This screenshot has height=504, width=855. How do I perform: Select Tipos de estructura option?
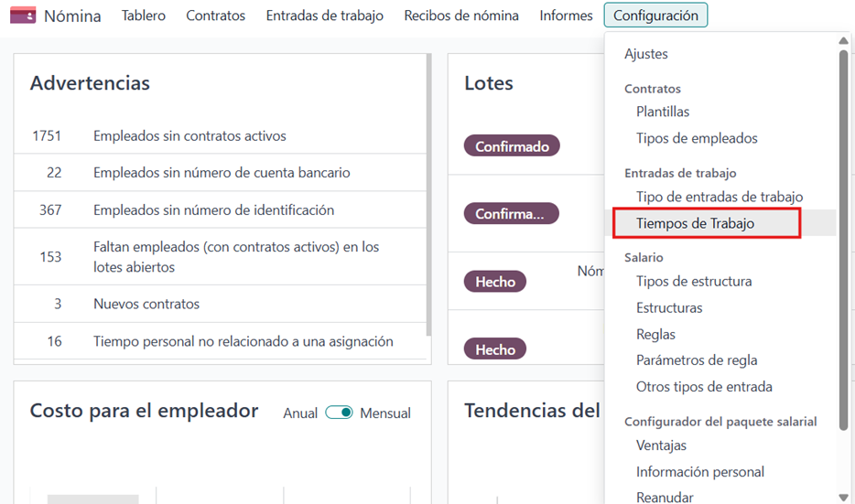tap(694, 281)
